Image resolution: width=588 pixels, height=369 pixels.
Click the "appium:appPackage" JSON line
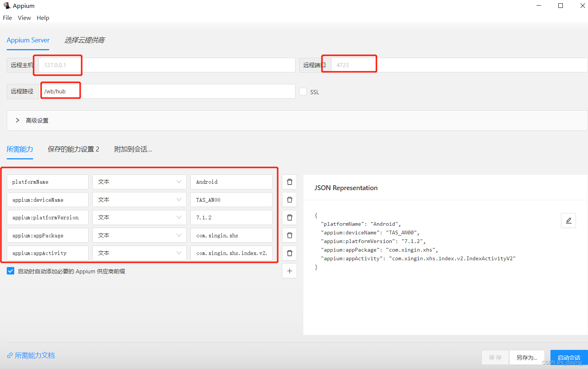point(379,250)
